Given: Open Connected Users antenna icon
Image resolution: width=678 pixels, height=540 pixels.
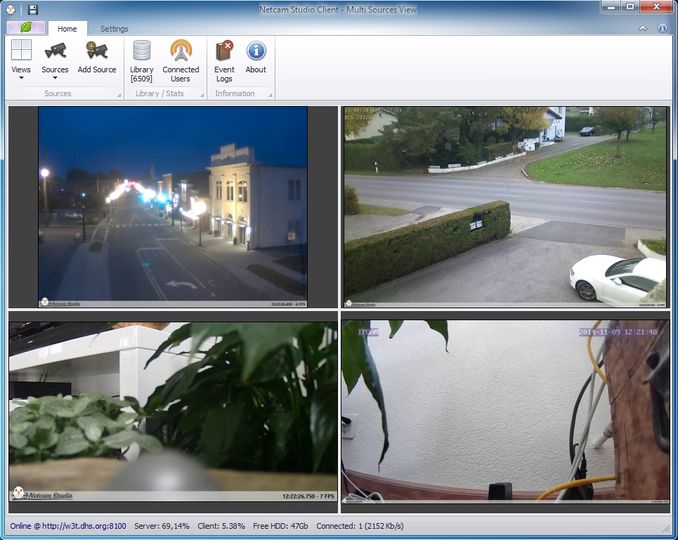Looking at the screenshot, I should click(x=181, y=50).
